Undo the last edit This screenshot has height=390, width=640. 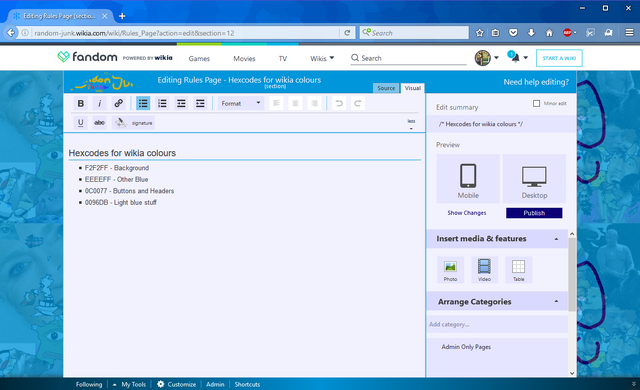point(338,103)
